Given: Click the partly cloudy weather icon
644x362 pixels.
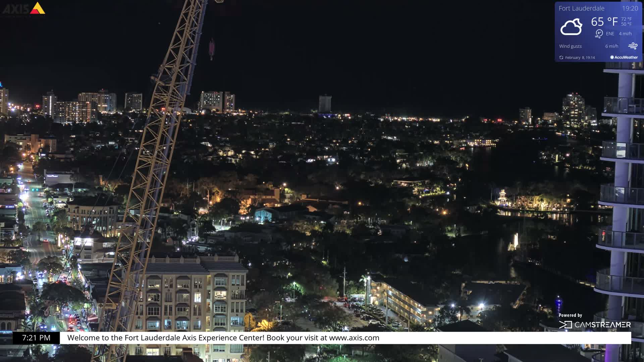Looking at the screenshot, I should tap(571, 27).
